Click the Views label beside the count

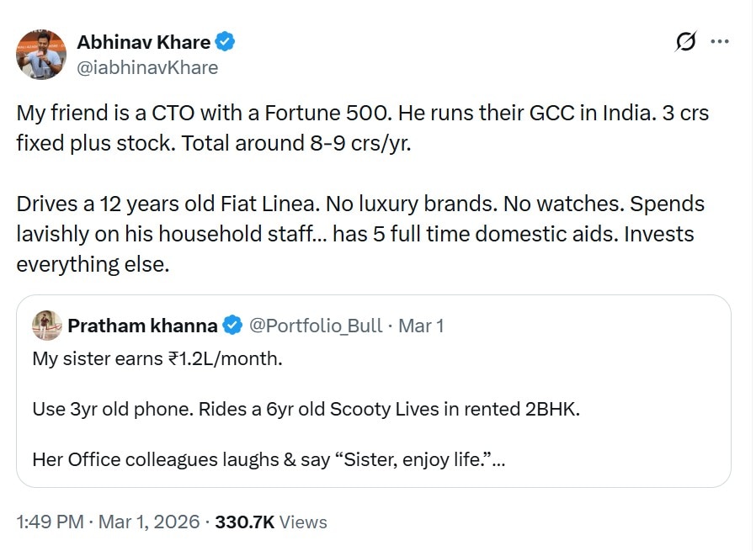pos(303,522)
